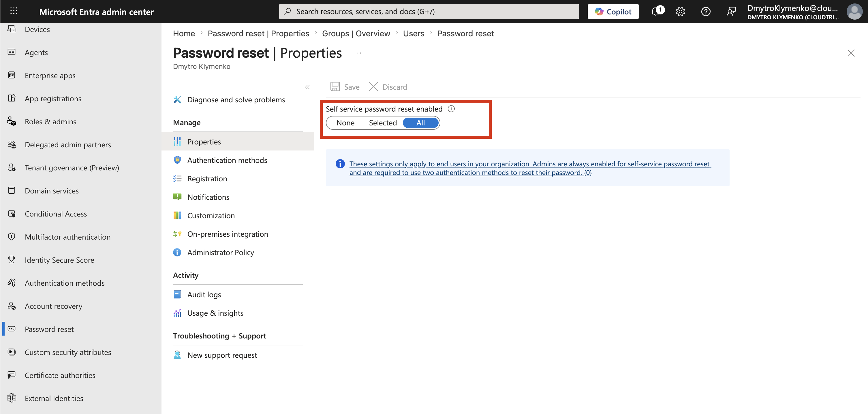868x414 pixels.
Task: Click the Account recovery sidebar icon
Action: pos(12,306)
